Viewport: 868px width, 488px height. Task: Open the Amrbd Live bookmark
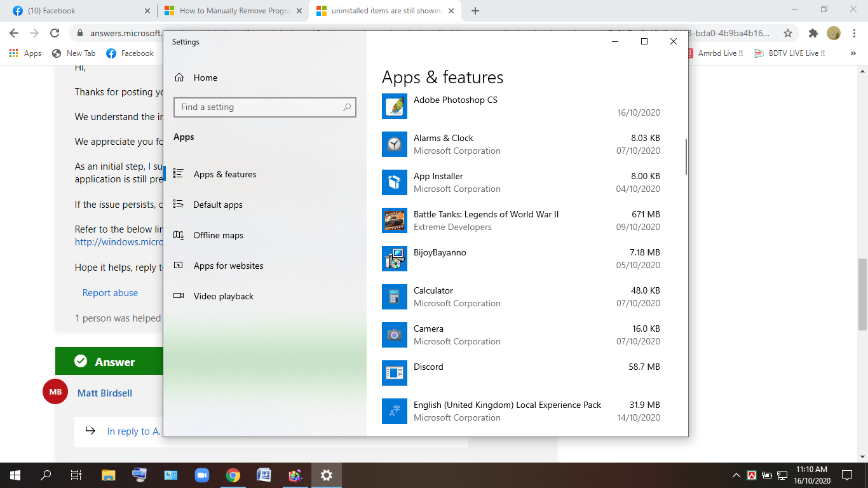pos(714,53)
